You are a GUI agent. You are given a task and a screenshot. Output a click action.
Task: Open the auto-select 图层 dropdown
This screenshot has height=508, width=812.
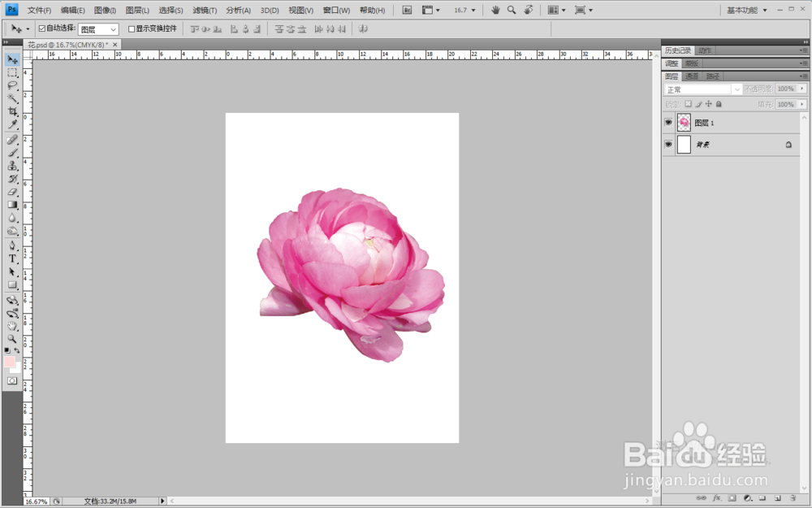click(98, 29)
